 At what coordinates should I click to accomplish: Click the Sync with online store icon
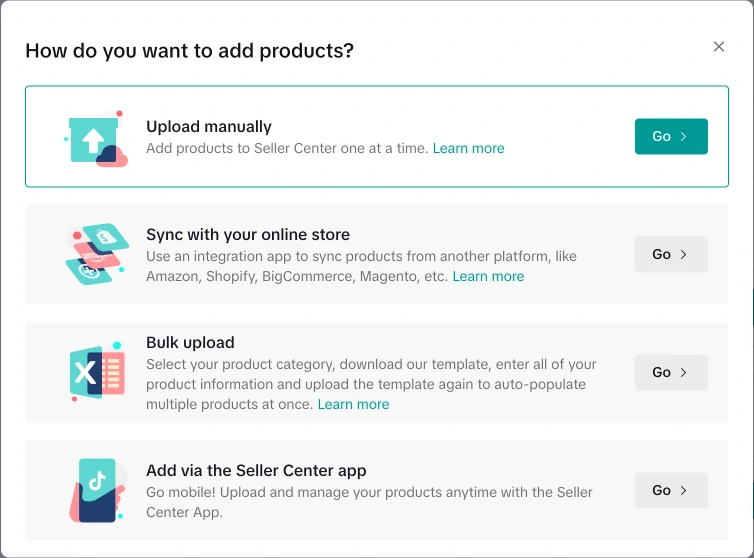pyautogui.click(x=96, y=254)
